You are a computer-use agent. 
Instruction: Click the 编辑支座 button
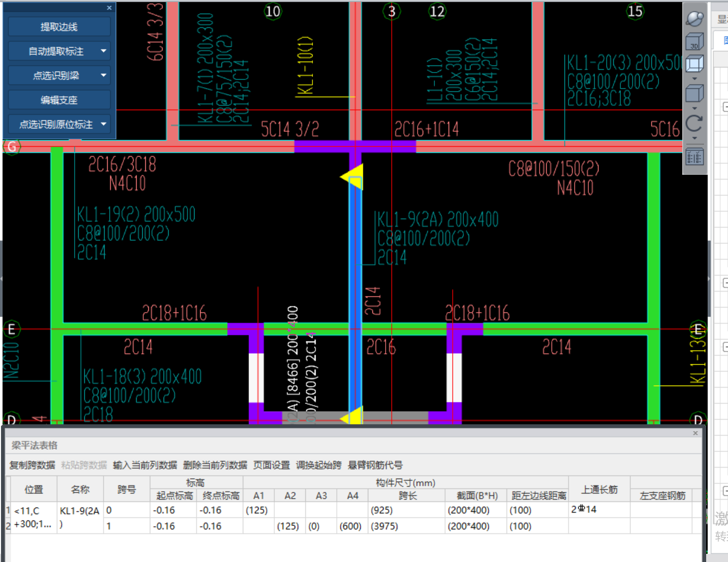coord(59,100)
